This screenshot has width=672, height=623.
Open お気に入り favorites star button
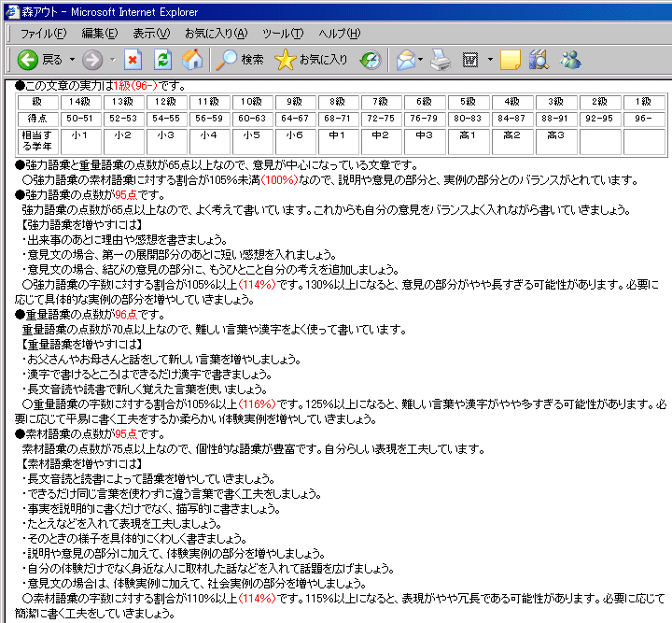(311, 60)
